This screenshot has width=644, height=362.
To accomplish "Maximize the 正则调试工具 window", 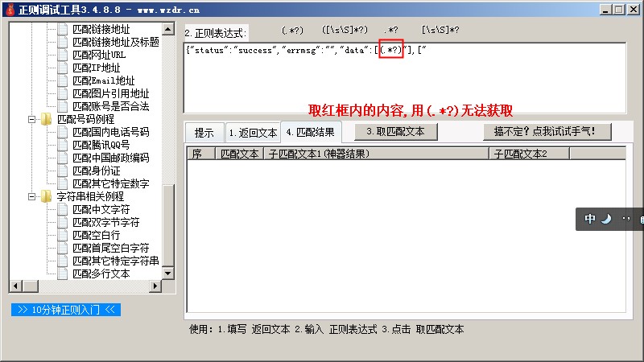I will tap(618, 10).
